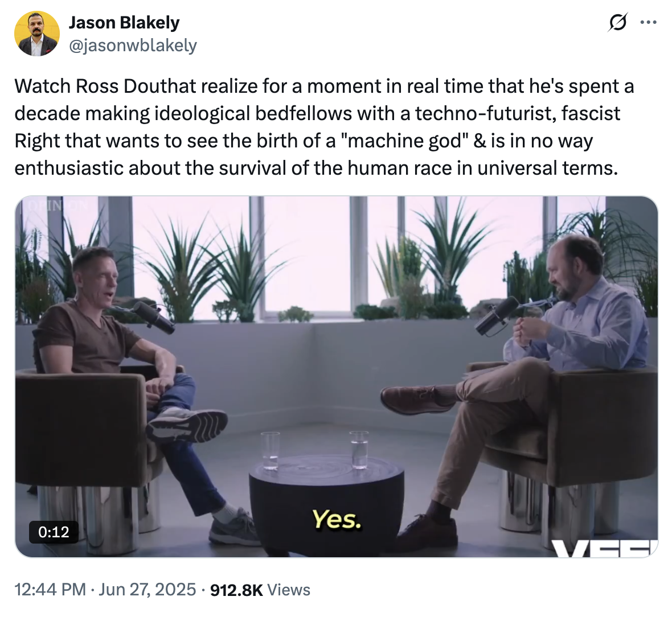Screen dimensions: 672x617
Task: Open the three-dot more options menu
Action: (x=648, y=23)
